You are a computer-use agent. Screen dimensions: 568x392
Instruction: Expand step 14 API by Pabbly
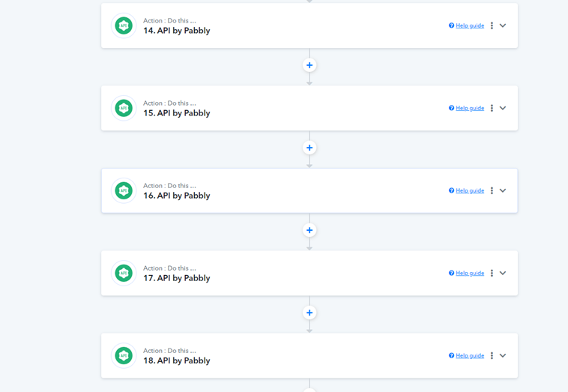coord(503,25)
